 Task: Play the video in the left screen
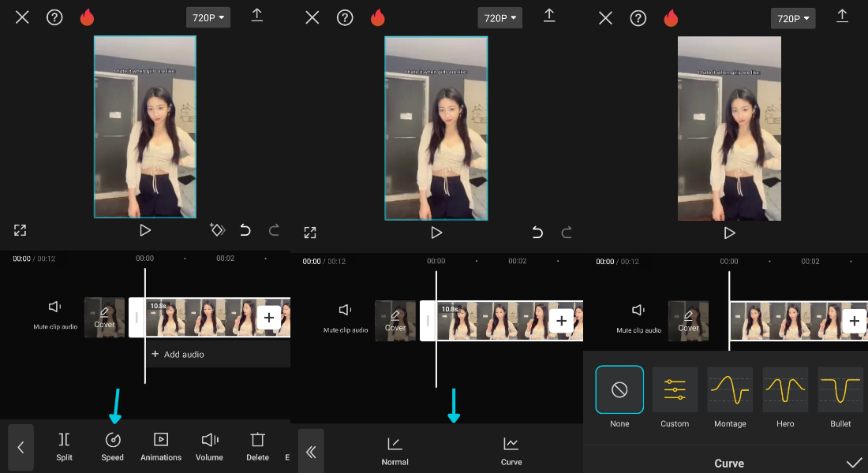pyautogui.click(x=145, y=230)
